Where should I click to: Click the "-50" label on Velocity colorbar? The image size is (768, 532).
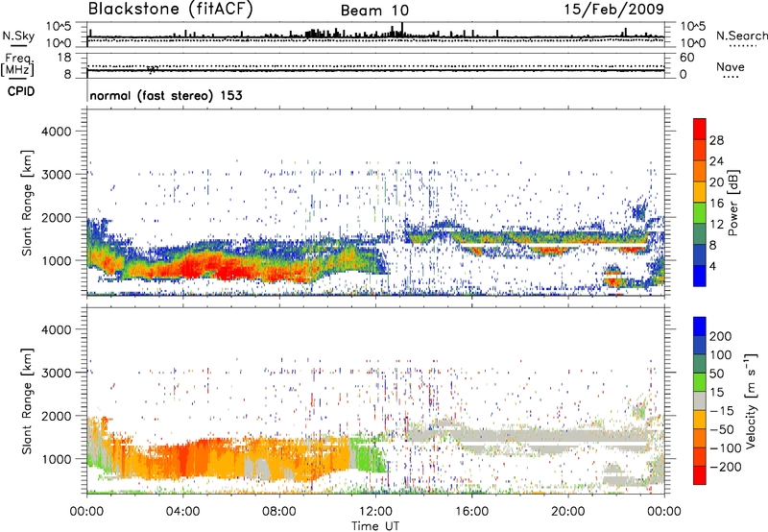[x=722, y=429]
